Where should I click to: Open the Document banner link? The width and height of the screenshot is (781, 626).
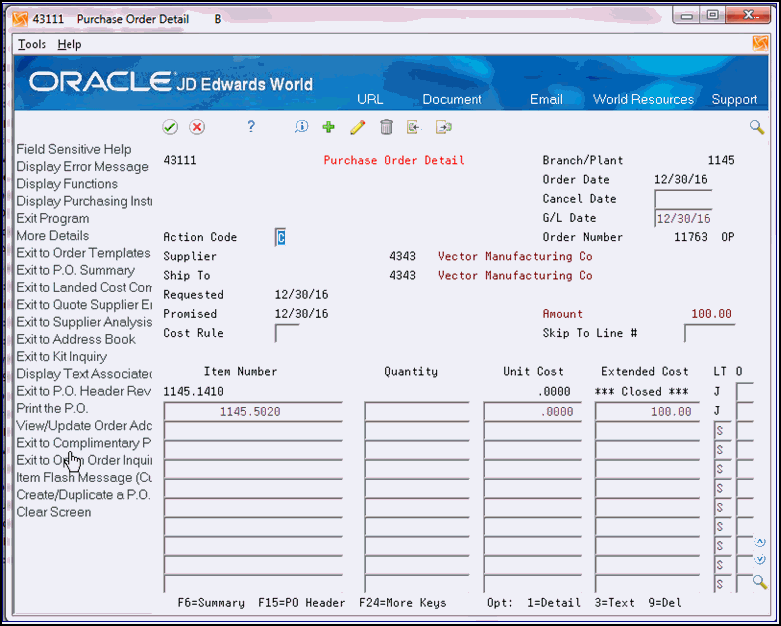tap(452, 99)
